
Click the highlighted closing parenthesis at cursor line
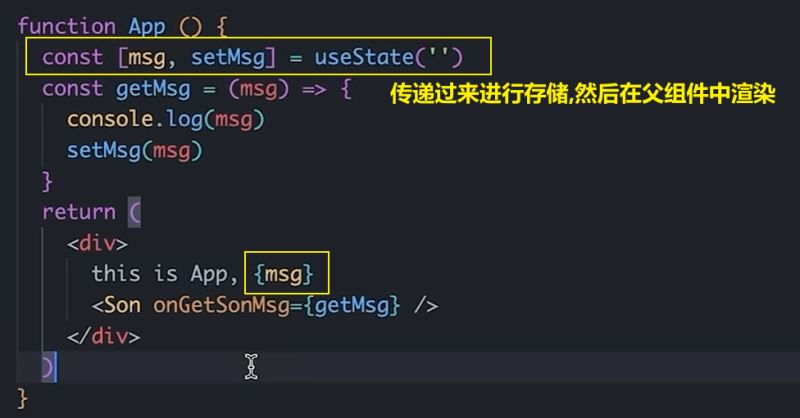(47, 367)
